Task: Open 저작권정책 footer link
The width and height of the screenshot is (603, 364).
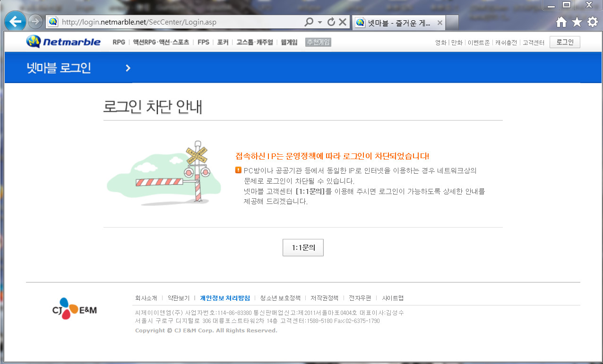Action: pos(324,298)
